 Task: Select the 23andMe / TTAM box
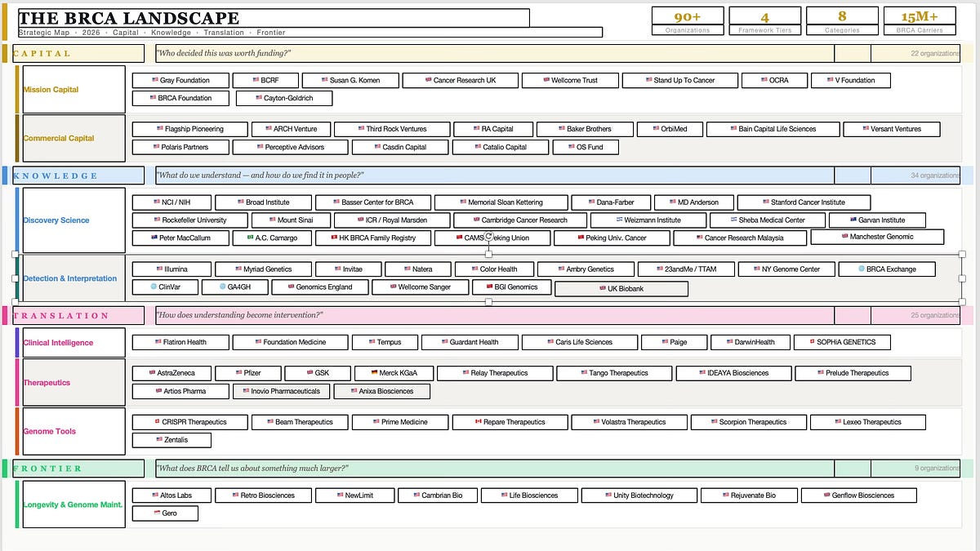coord(684,269)
